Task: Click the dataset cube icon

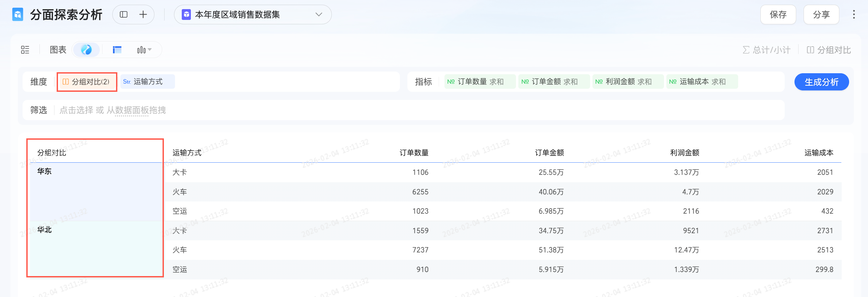Action: click(x=186, y=15)
